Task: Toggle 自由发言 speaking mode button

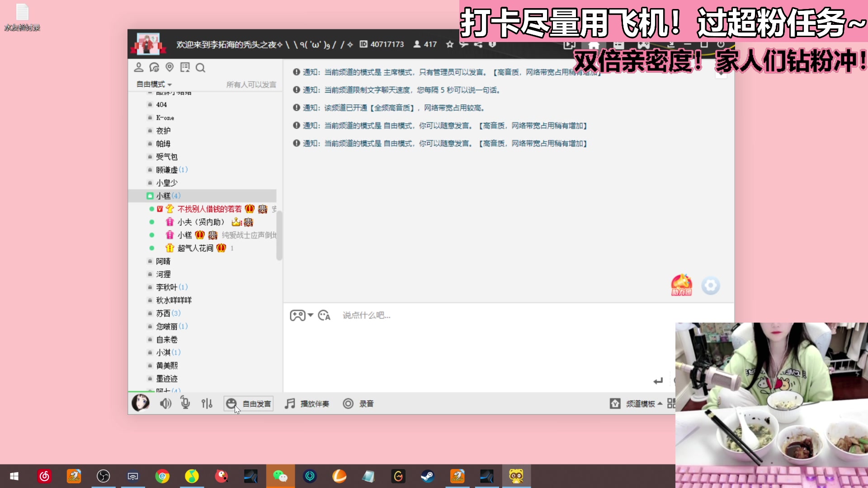Action: click(248, 404)
